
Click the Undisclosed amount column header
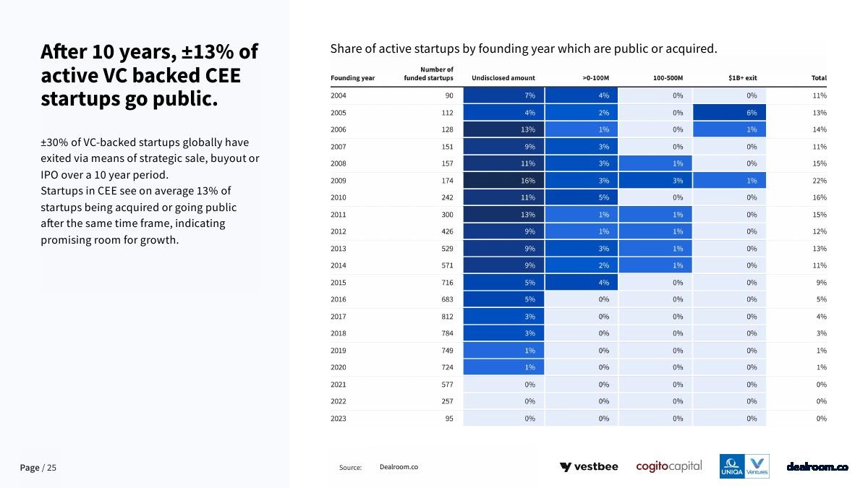pyautogui.click(x=503, y=78)
